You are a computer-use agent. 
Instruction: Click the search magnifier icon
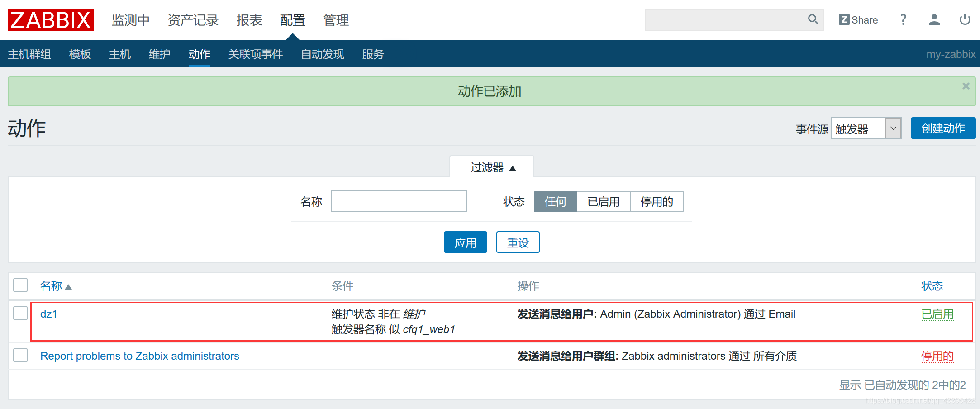813,19
